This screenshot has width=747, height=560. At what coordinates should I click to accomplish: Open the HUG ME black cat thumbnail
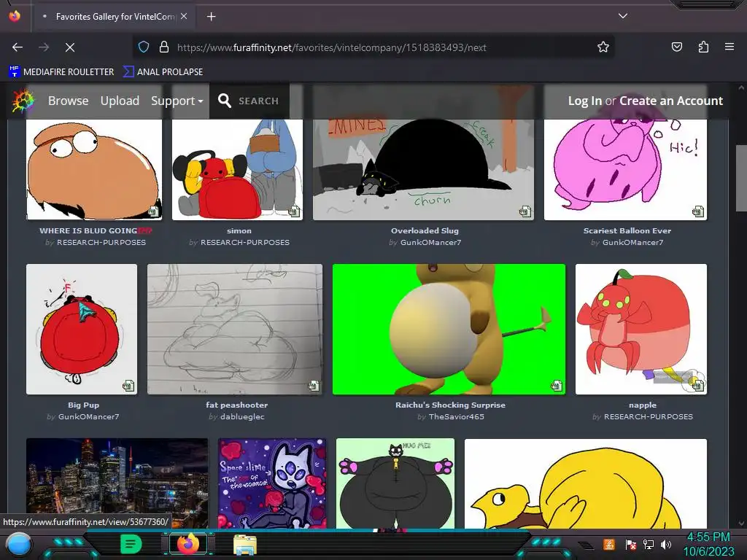(x=395, y=483)
